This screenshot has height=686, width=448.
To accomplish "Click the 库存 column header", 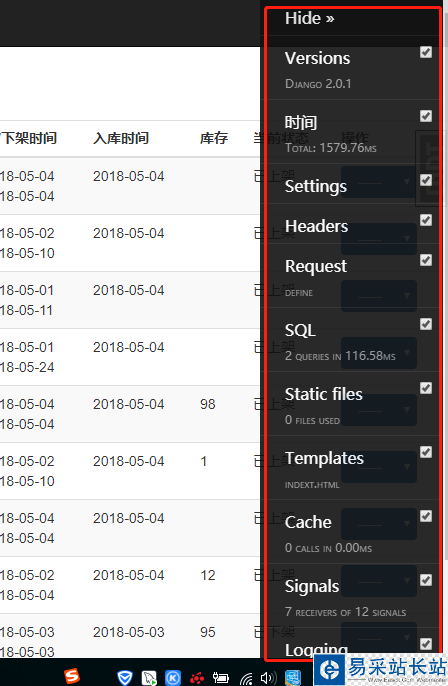I will 214,138.
